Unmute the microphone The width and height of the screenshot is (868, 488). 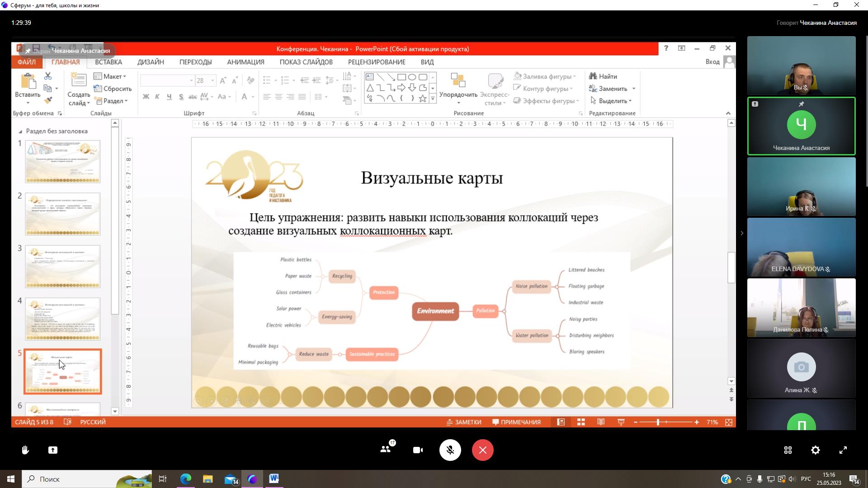point(450,450)
